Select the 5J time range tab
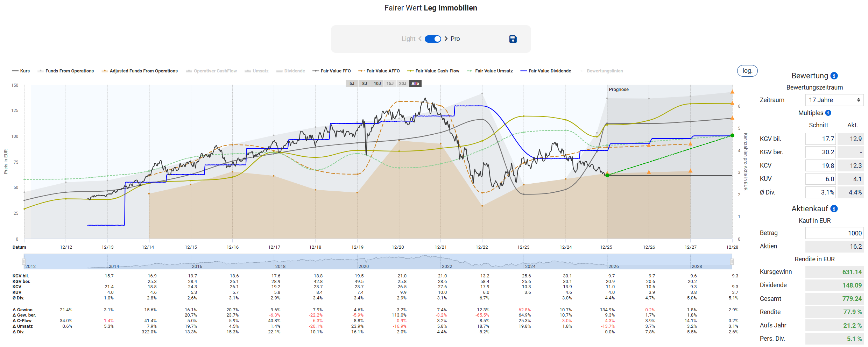This screenshot has width=868, height=347. pyautogui.click(x=352, y=84)
